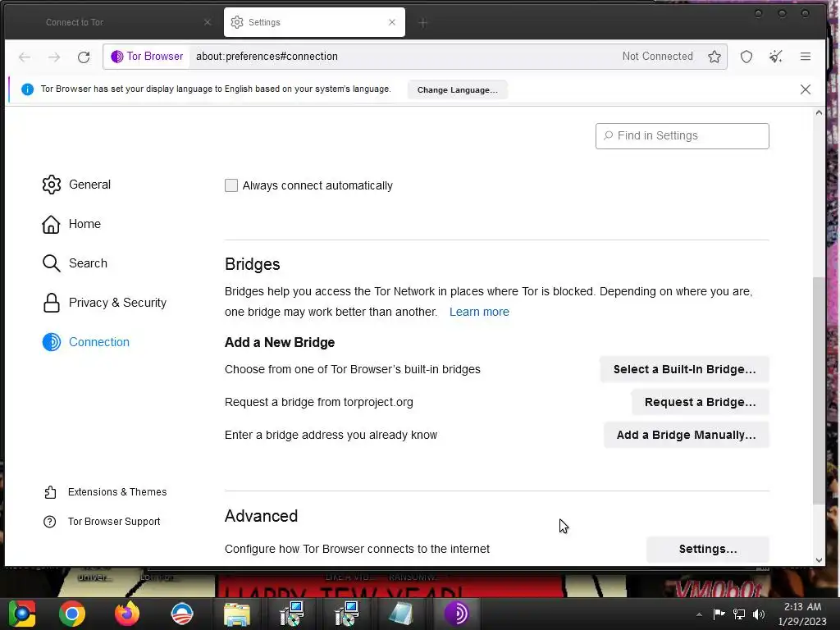Click the taskbar clock showing 2:13 AM

pos(802,614)
